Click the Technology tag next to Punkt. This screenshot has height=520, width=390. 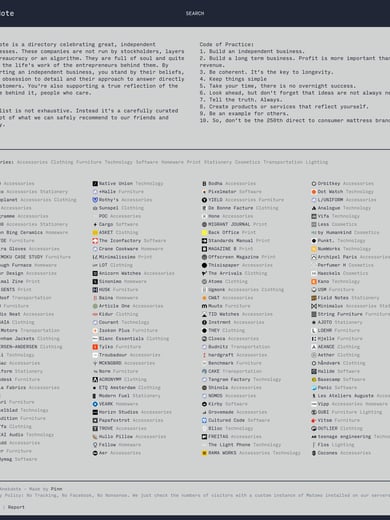pos(351,241)
